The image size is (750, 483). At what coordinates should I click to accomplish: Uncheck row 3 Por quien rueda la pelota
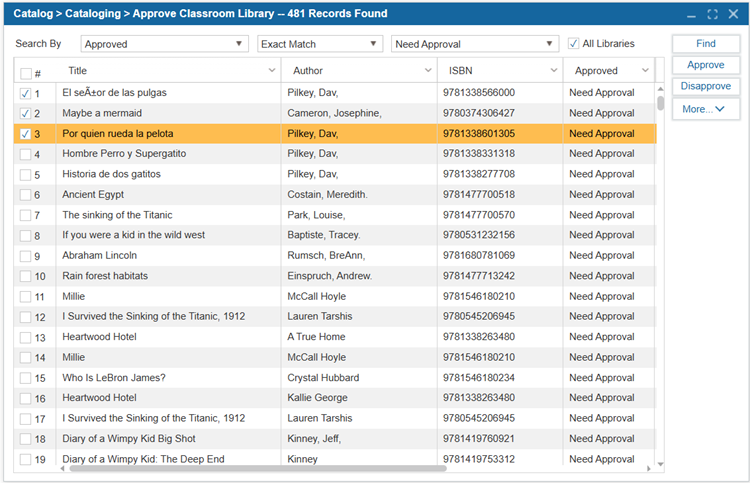click(25, 134)
